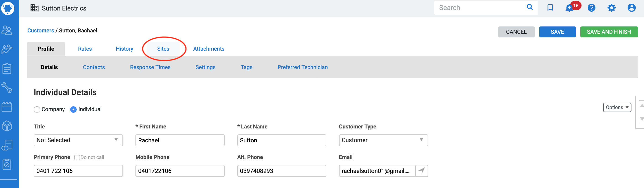This screenshot has height=188, width=644.
Task: Click into the First Name field
Action: tap(180, 140)
